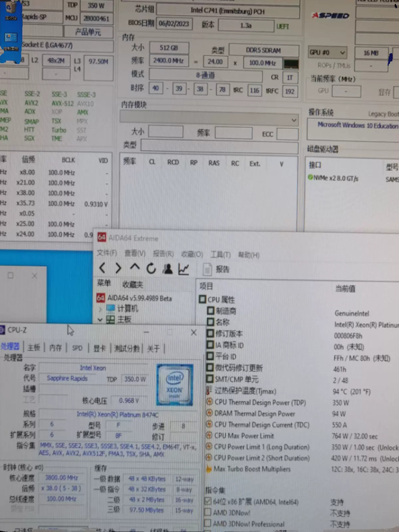Switch to CPU-Z 主板 tab
The width and height of the screenshot is (399, 532).
[34, 347]
